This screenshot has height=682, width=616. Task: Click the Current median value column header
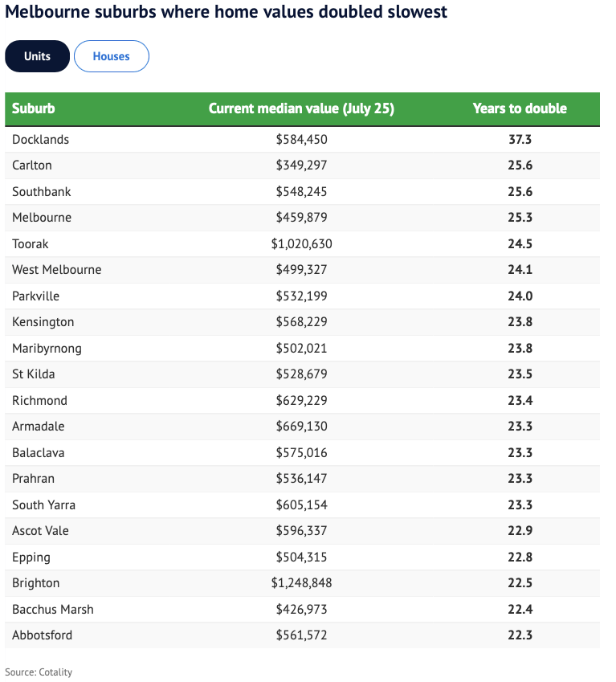click(301, 108)
